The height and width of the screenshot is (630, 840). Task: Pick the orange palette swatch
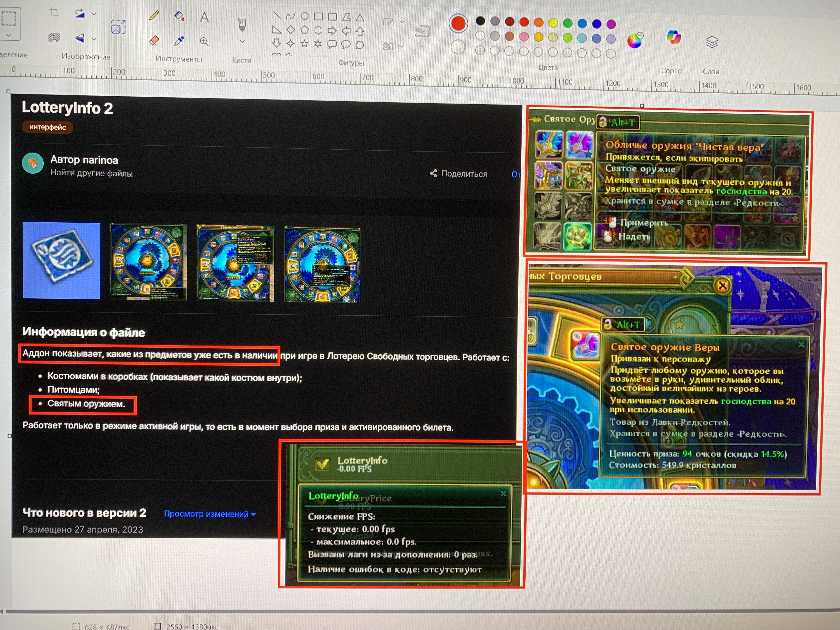pos(539,22)
